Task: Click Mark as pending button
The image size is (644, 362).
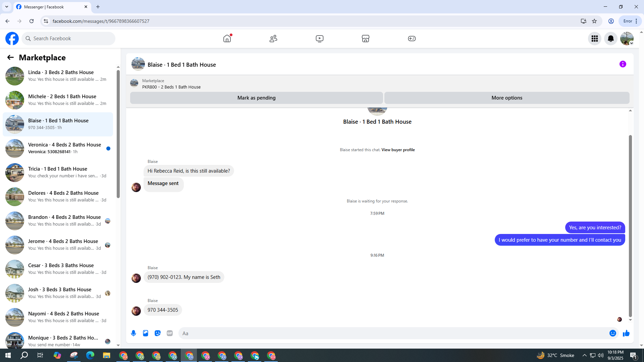Action: point(257,98)
